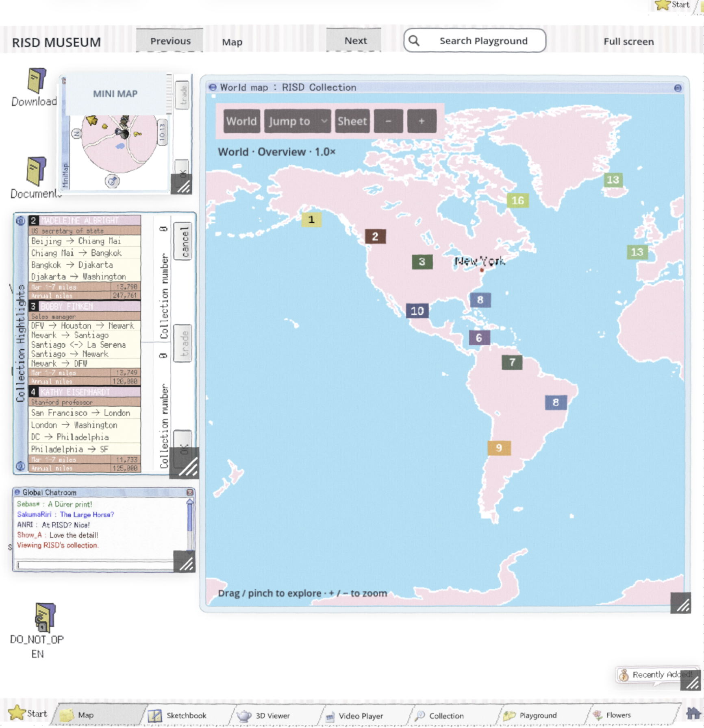The height and width of the screenshot is (728, 704).
Task: Click the San Francisco → London row
Action: click(x=85, y=413)
